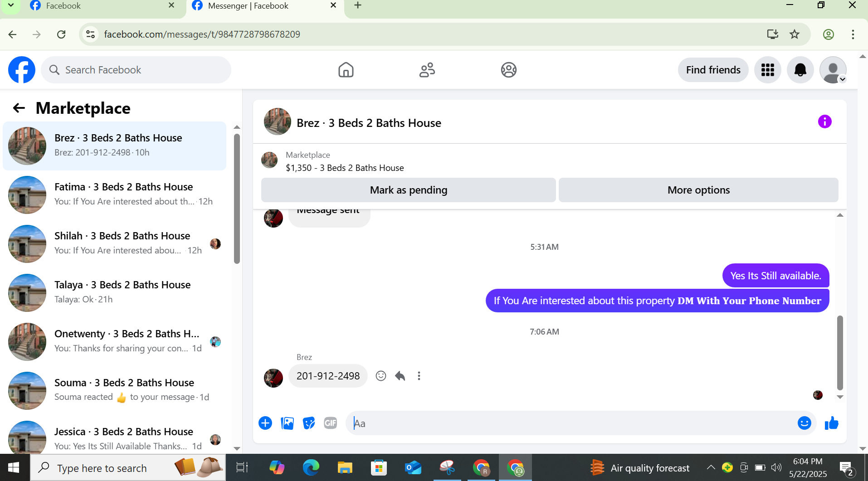Open Souma conversation in the list
Image resolution: width=868 pixels, height=481 pixels.
coord(114,391)
